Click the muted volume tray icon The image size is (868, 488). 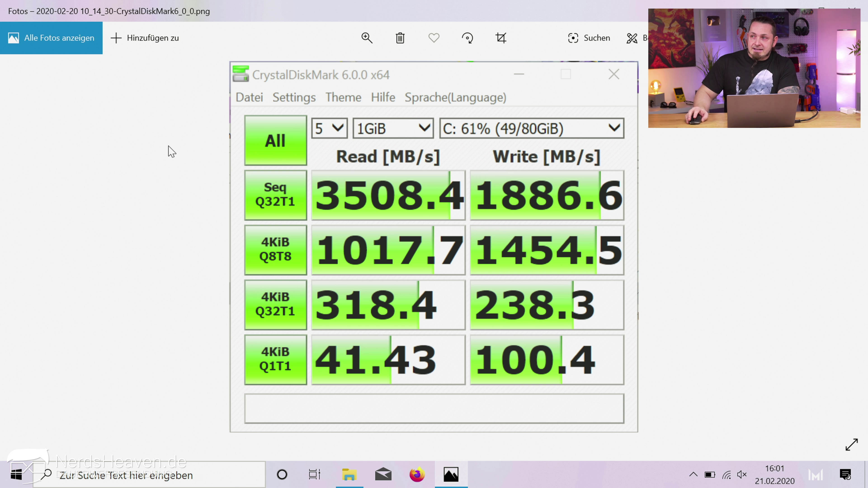point(742,475)
